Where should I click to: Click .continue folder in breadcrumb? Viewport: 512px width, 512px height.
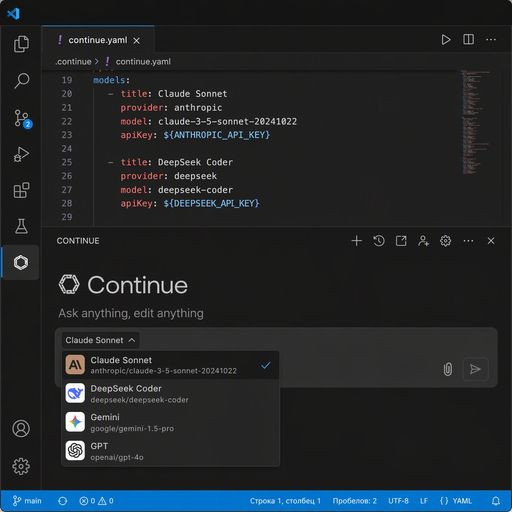[x=73, y=62]
